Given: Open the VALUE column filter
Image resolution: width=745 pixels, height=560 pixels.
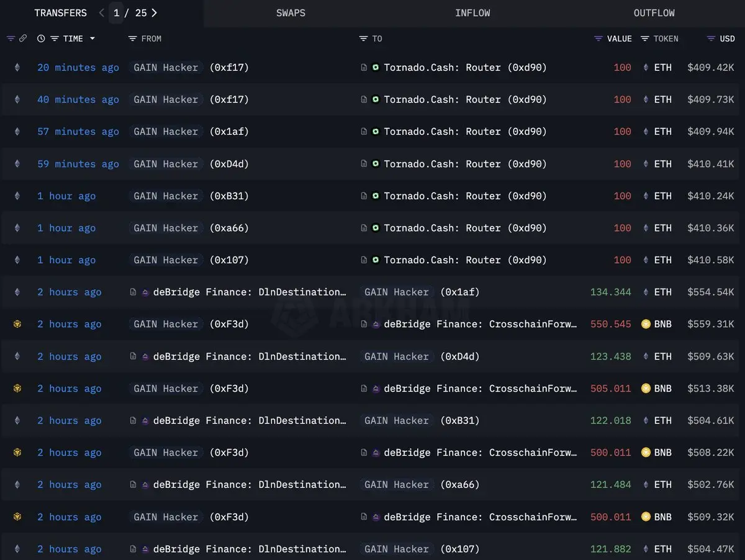Looking at the screenshot, I should click(x=598, y=38).
